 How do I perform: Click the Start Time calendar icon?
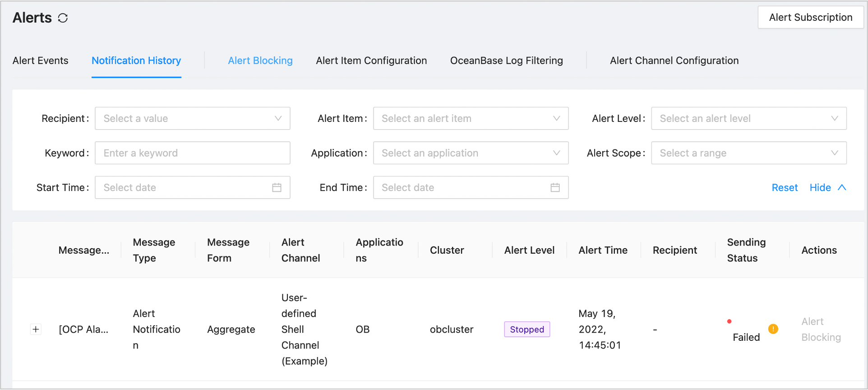point(277,188)
